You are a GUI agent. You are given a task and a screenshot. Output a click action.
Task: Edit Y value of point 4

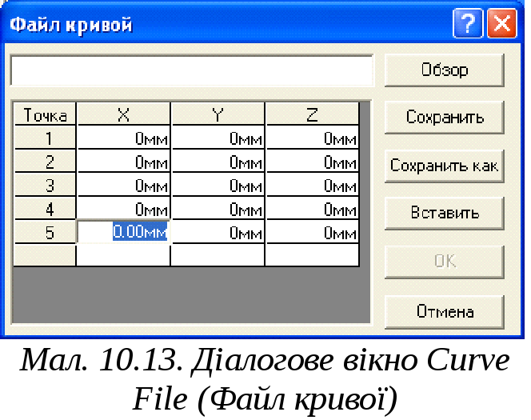coord(218,209)
